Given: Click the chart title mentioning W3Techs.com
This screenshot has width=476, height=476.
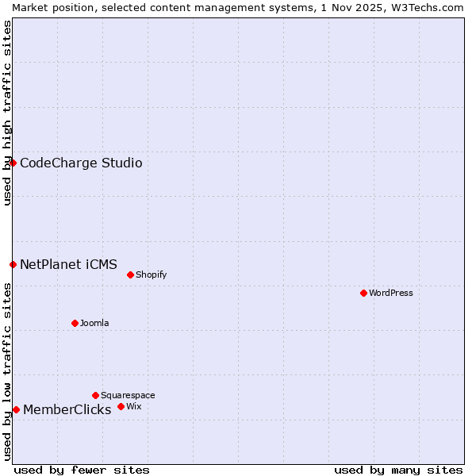Looking at the screenshot, I should 238,7.
